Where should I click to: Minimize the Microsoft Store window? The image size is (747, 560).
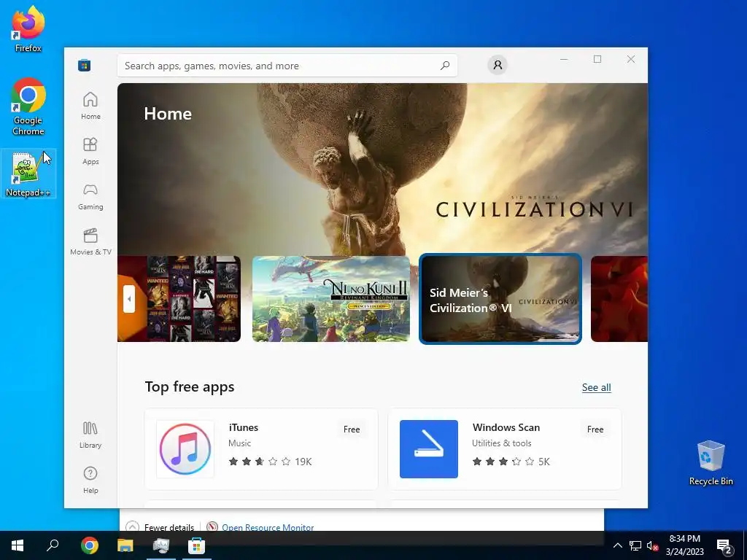click(x=564, y=59)
